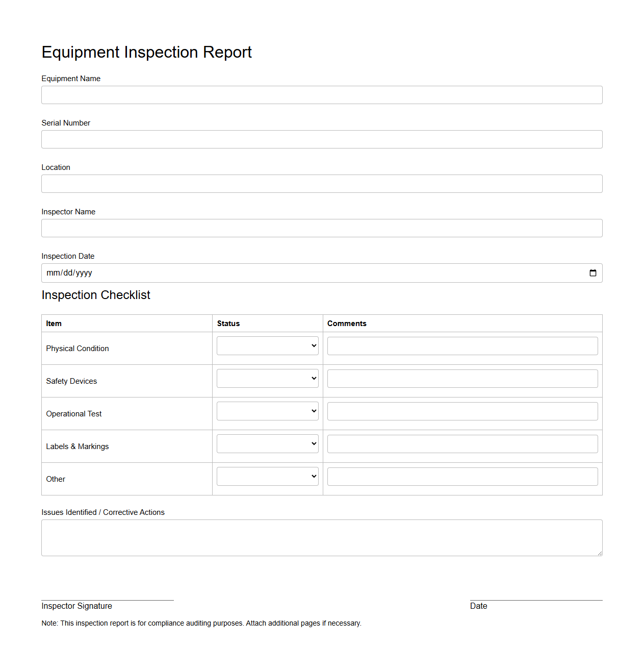Click the Serial Number input field

(321, 139)
